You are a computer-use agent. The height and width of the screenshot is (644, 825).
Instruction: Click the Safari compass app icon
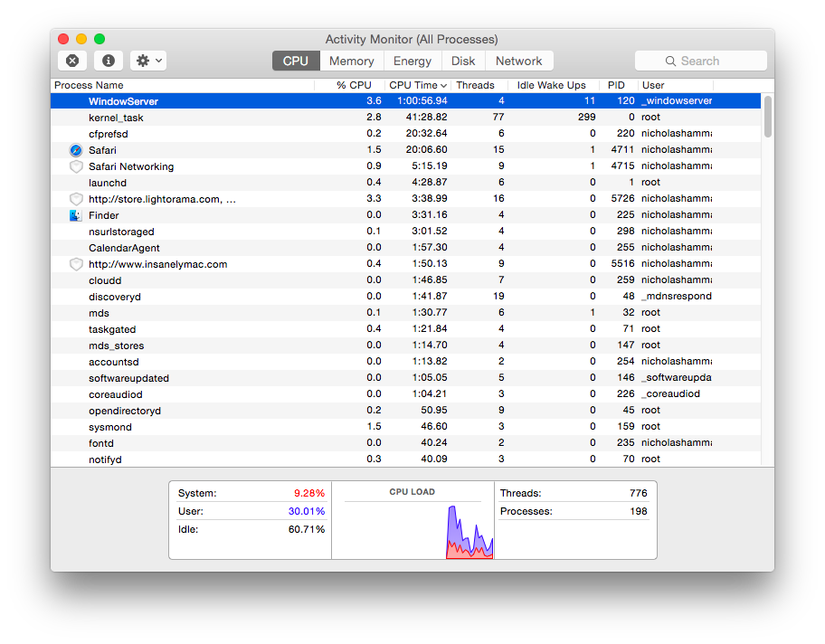[76, 150]
